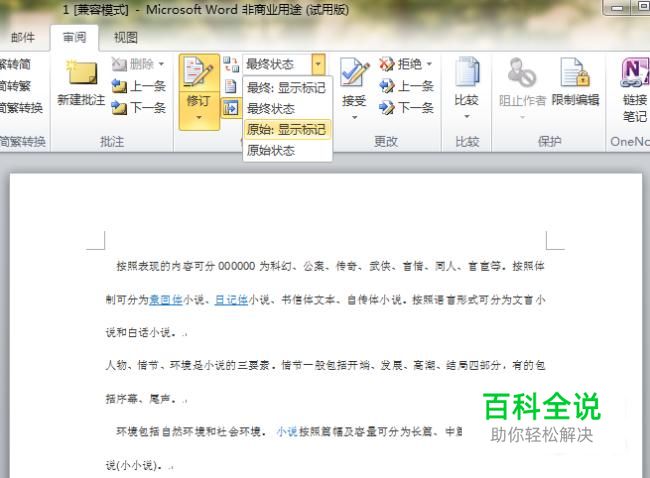Viewport: 650px width, 478px height.
Task: Click the line 说和白话小说。
Action: (x=141, y=332)
